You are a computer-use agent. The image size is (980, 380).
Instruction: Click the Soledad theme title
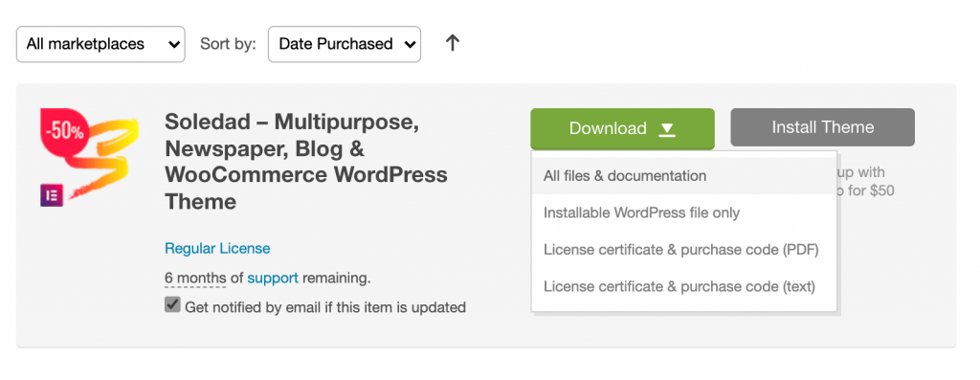click(x=306, y=161)
